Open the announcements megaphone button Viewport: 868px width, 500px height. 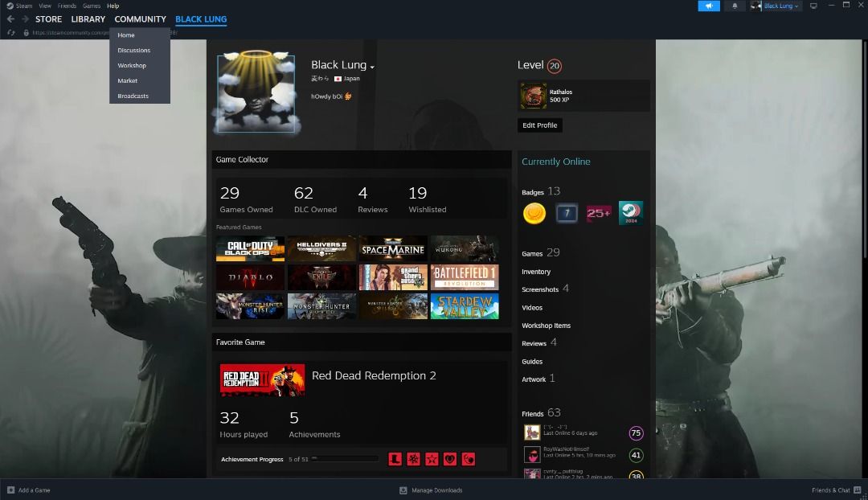pos(709,6)
